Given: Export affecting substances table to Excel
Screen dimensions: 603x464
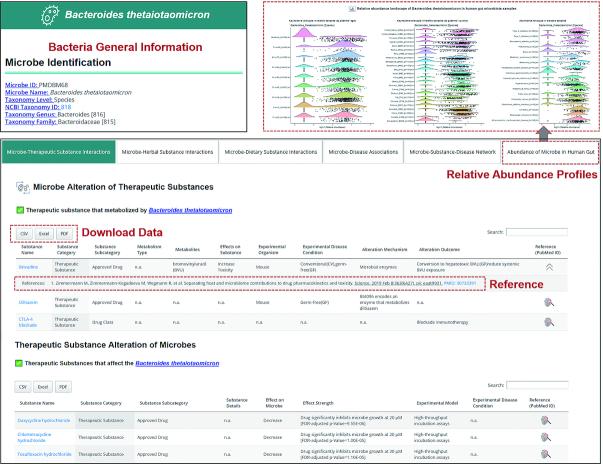Looking at the screenshot, I should point(43,387).
